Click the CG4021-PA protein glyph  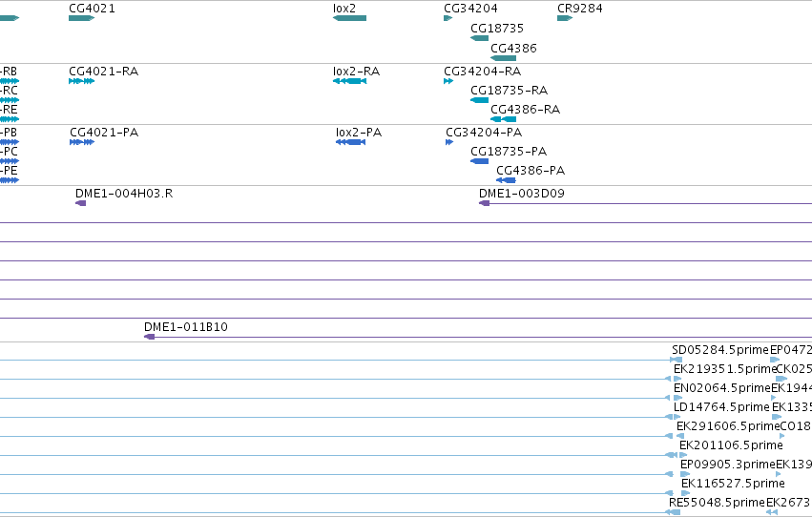point(82,142)
